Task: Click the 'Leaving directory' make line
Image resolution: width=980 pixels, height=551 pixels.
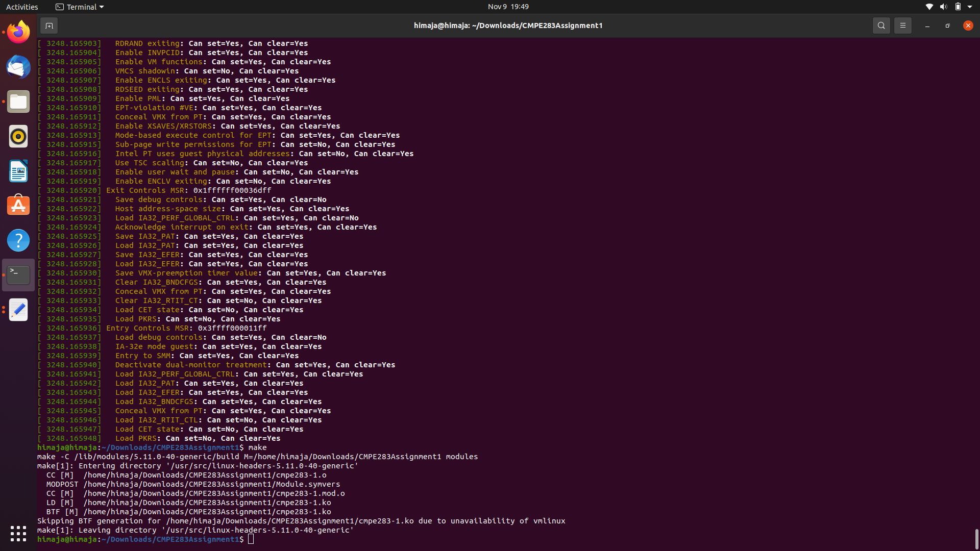Action: coord(195,530)
